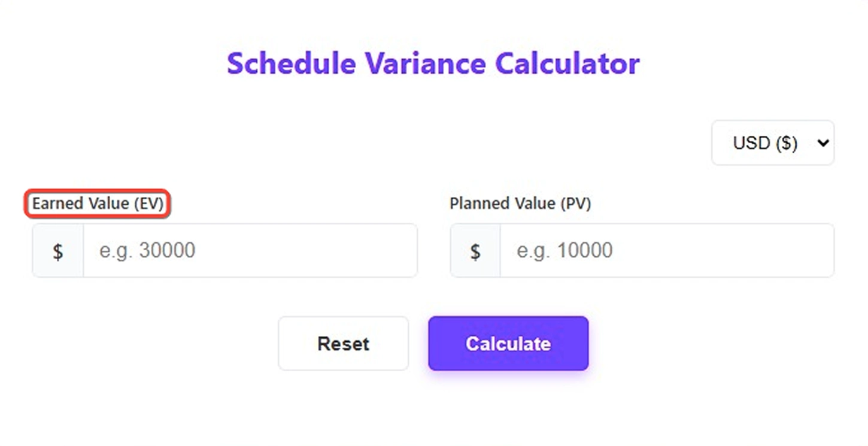Expand the currency list to change from USD
The width and height of the screenshot is (868, 446).
773,142
